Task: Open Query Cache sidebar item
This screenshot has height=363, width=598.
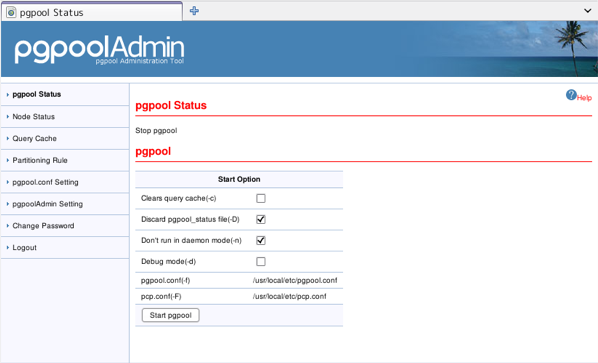Action: pos(34,138)
